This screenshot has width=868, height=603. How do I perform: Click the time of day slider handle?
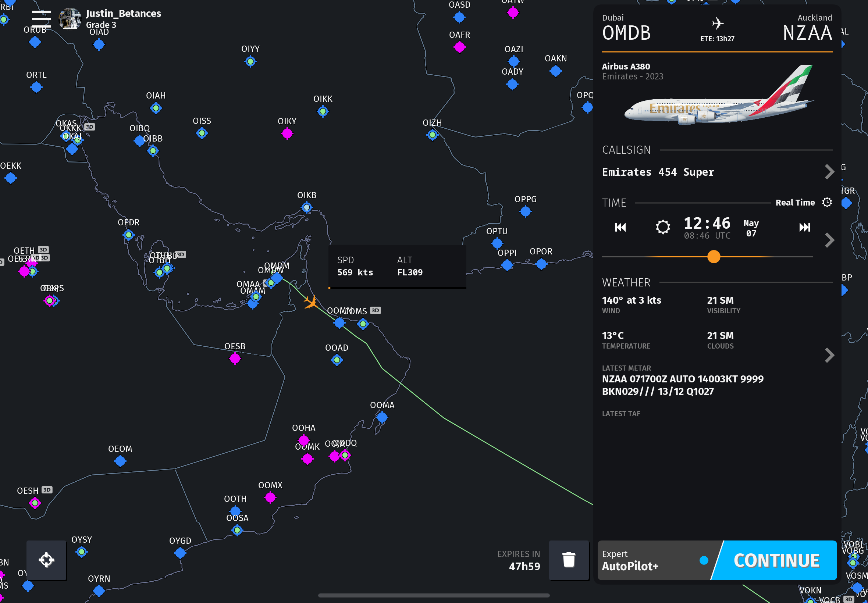pos(714,257)
